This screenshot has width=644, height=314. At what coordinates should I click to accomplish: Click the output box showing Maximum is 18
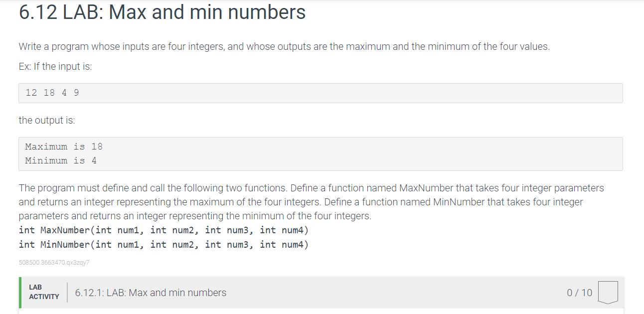[x=63, y=146]
